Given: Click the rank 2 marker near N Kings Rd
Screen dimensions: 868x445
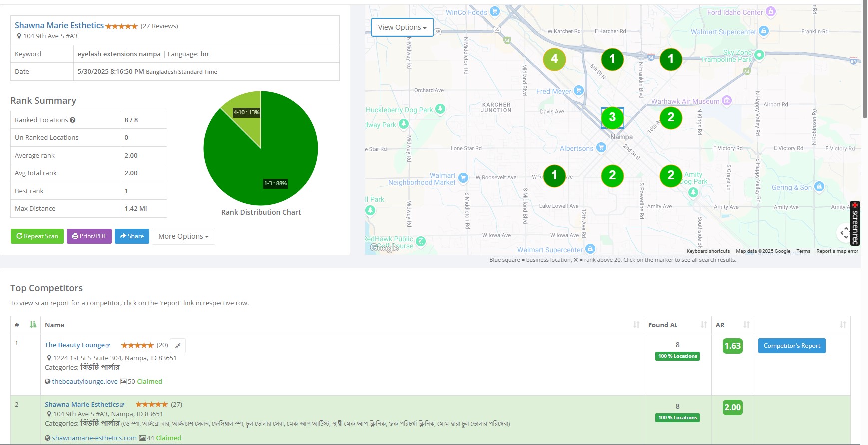Looking at the screenshot, I should (x=671, y=118).
